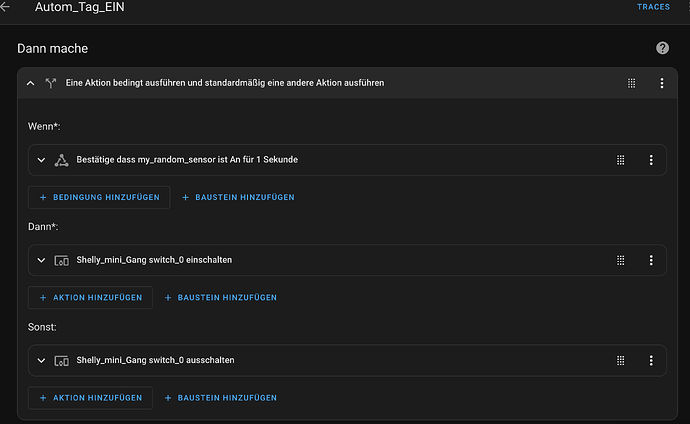Go back using the left arrow icon

pos(5,7)
